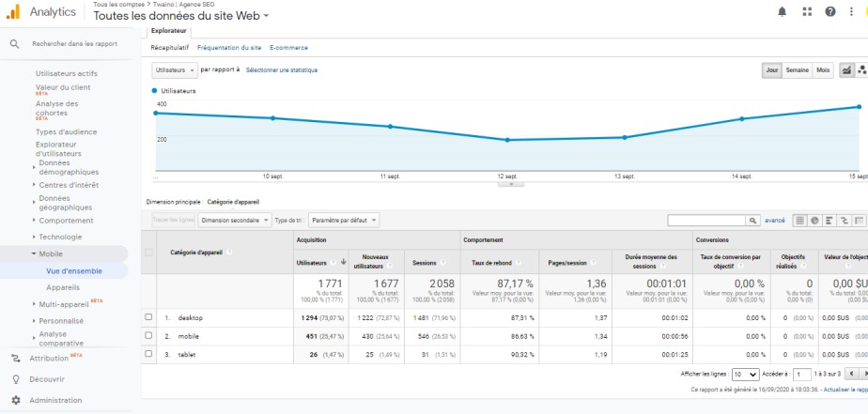The image size is (868, 414).
Task: Select the Semaine time granularity toggle
Action: click(797, 70)
